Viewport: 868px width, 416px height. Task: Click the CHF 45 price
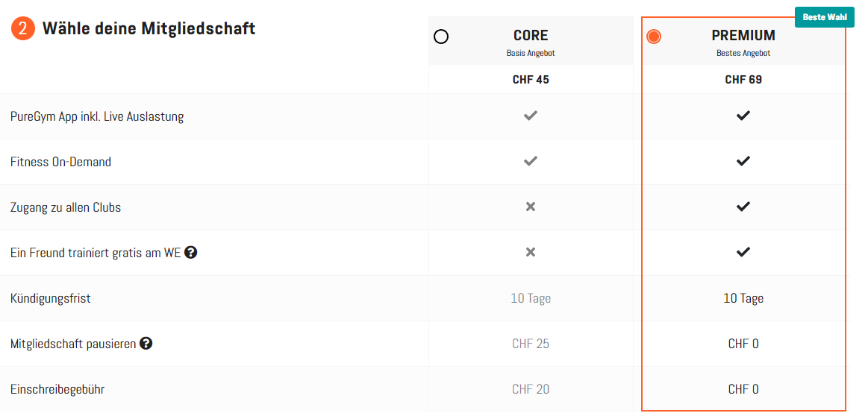point(531,80)
